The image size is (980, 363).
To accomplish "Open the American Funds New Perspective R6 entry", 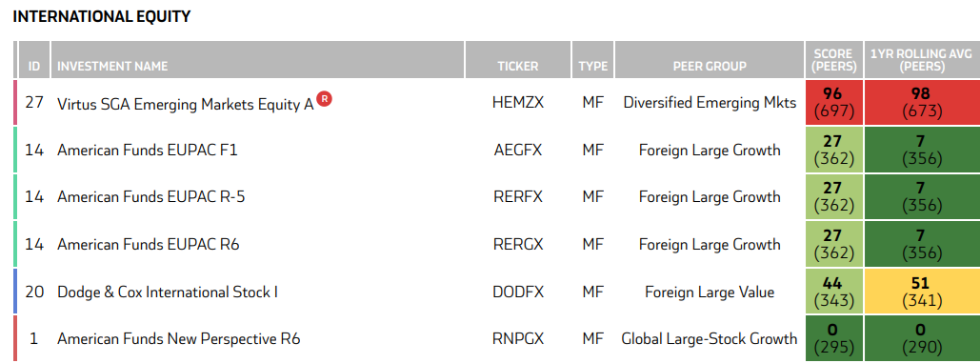I will [179, 338].
